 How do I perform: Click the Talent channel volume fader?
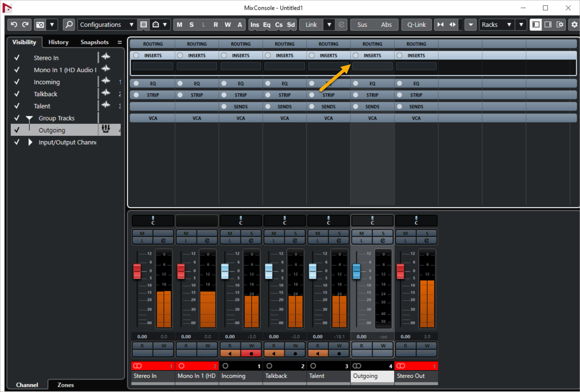pyautogui.click(x=313, y=271)
